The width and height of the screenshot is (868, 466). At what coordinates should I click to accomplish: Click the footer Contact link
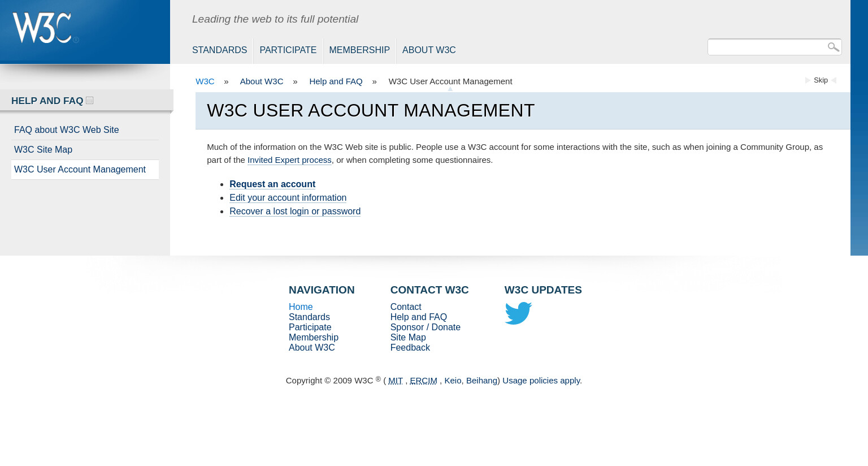click(406, 307)
